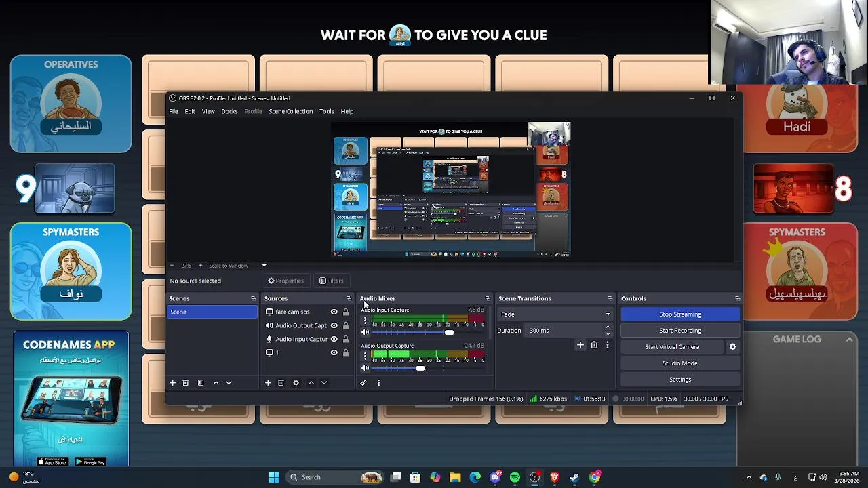Select the Scene item in Scenes list
Viewport: 868px width, 488px height.
(212, 312)
